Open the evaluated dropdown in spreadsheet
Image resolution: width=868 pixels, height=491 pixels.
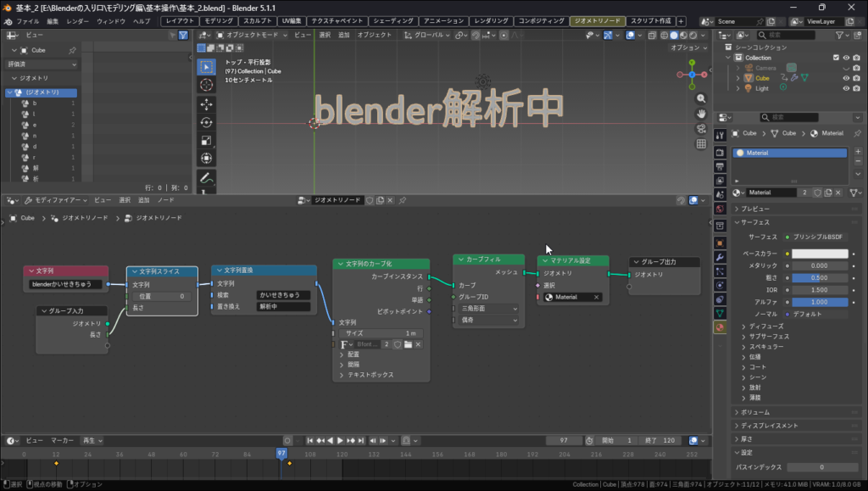[42, 64]
